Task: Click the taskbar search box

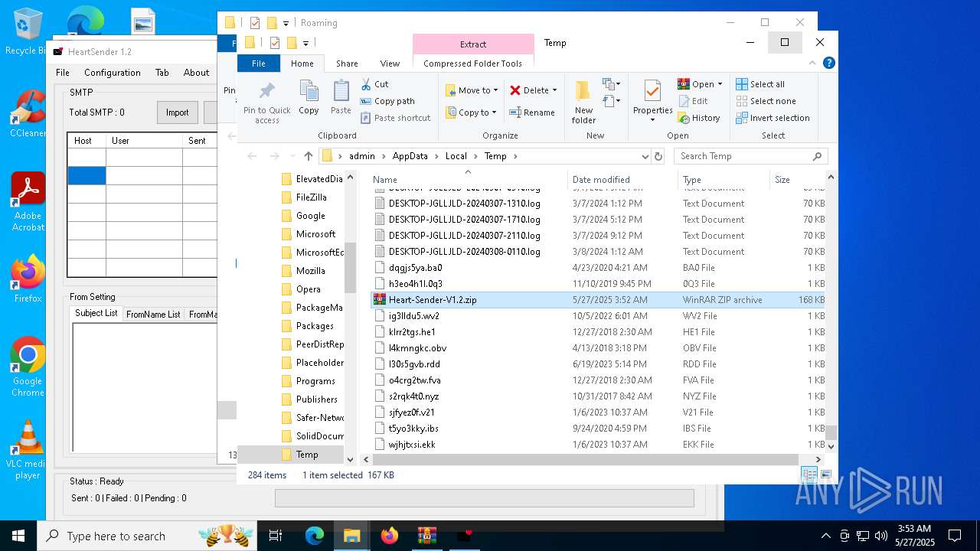Action: 148,536
